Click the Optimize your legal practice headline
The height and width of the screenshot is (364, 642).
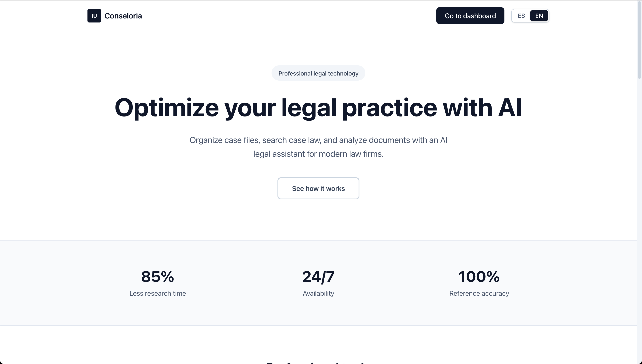pyautogui.click(x=318, y=108)
